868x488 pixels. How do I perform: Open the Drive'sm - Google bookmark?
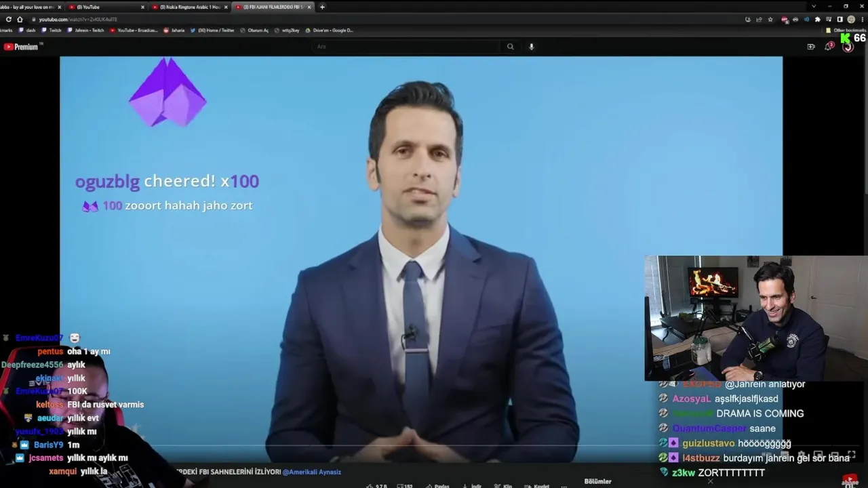click(x=330, y=30)
